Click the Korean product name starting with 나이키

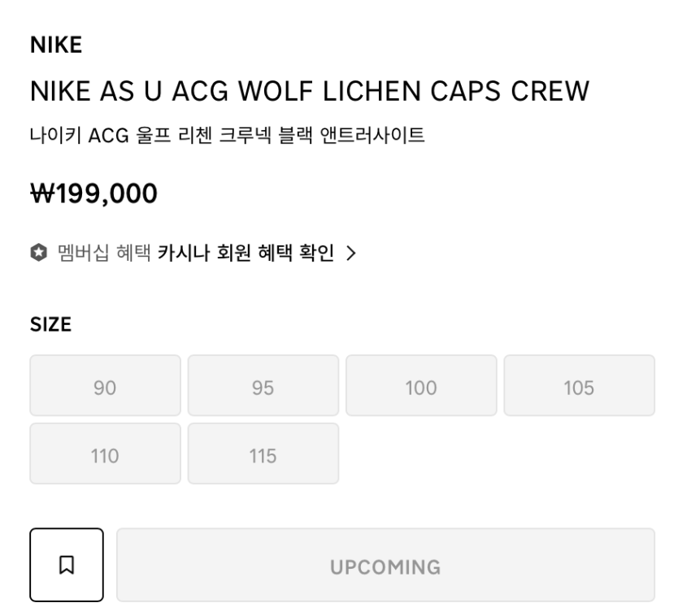click(x=227, y=135)
